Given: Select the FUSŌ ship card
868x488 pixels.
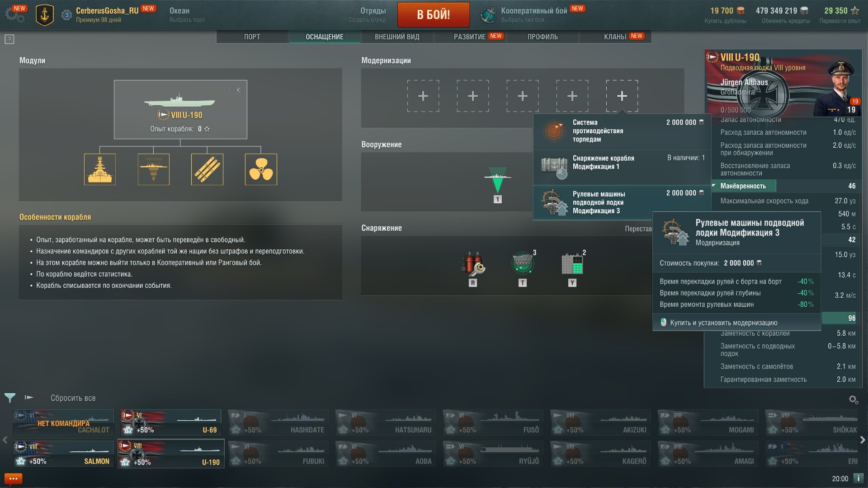Looking at the screenshot, I should click(x=493, y=422).
